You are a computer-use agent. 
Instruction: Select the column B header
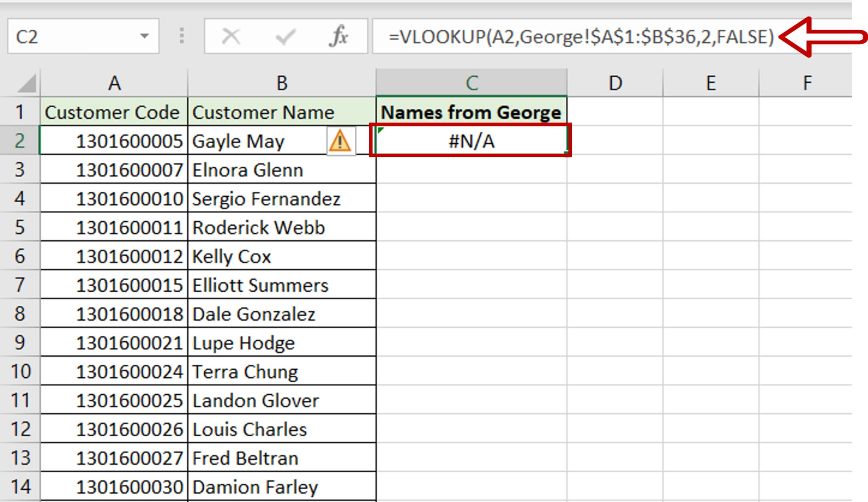(282, 83)
